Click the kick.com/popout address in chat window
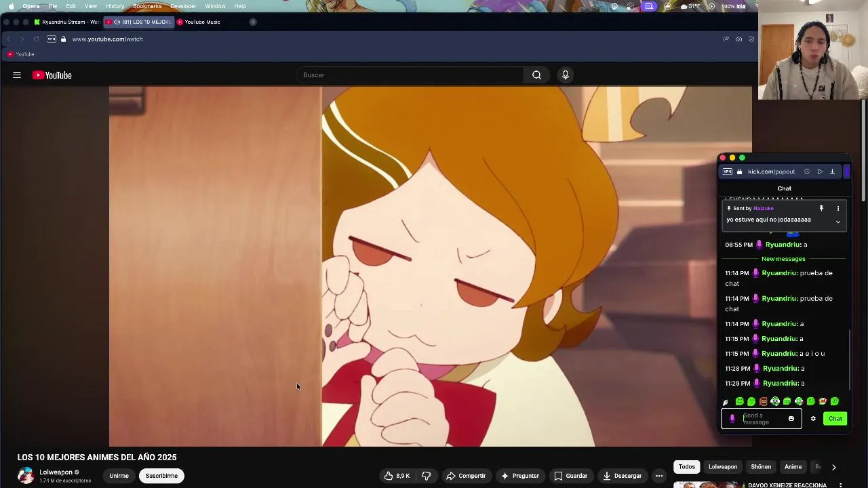Image resolution: width=868 pixels, height=488 pixels. [x=771, y=171]
